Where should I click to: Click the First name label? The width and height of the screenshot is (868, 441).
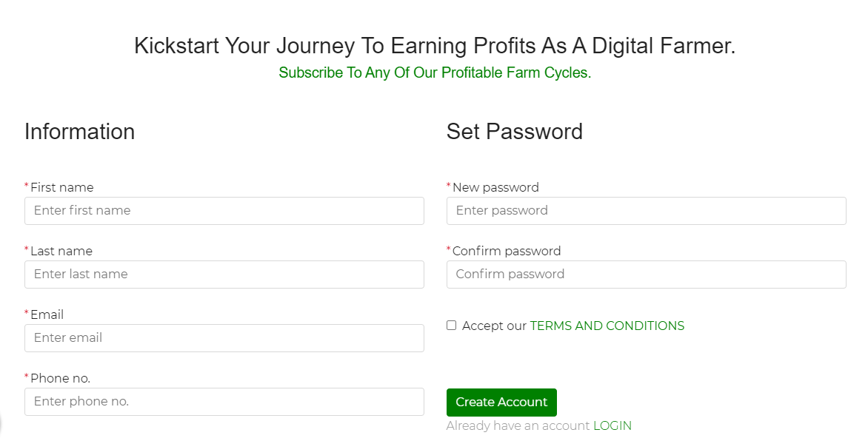click(62, 188)
